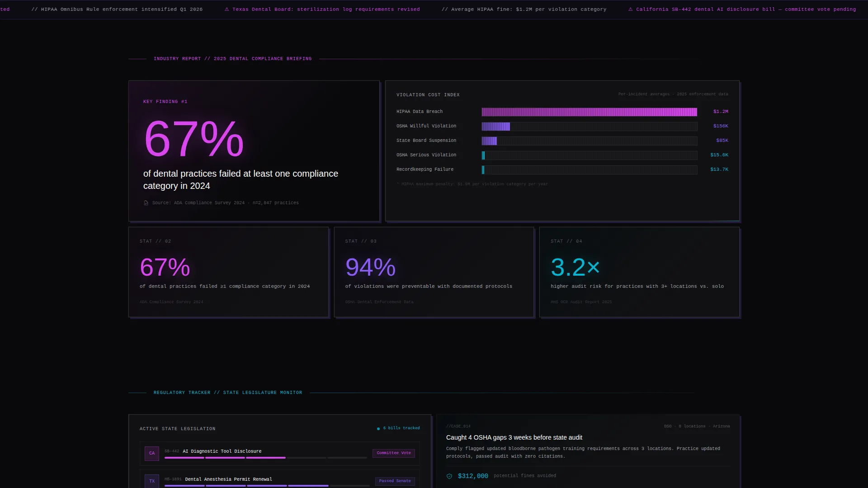Click the SB-442 bill progress bar
This screenshot has height=488, width=868.
pyautogui.click(x=266, y=458)
